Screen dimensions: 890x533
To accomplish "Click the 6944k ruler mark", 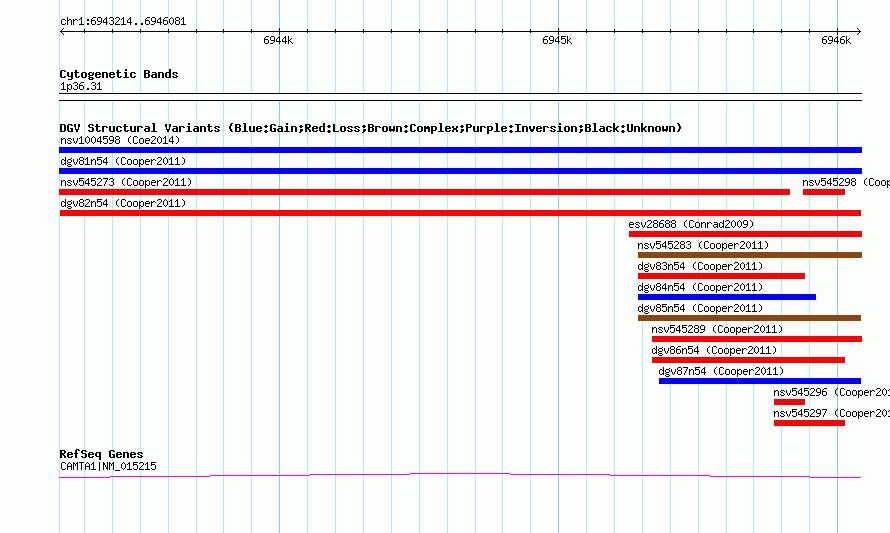I will 278,40.
